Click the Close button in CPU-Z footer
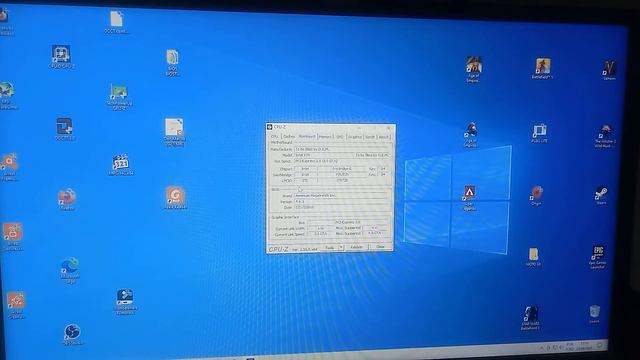 (380, 247)
